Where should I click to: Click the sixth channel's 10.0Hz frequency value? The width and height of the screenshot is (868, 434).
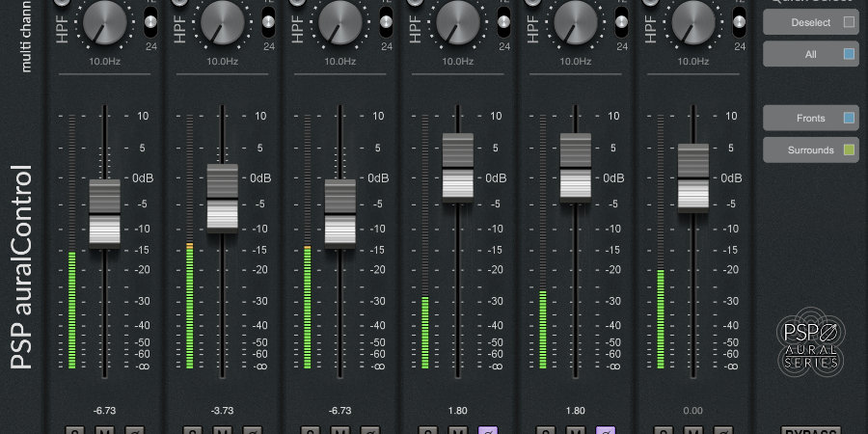click(693, 62)
